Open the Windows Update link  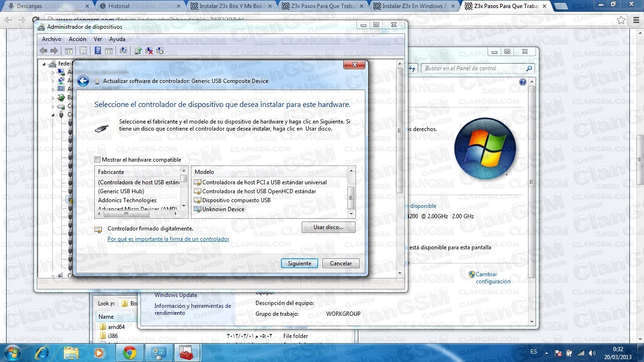(x=176, y=295)
